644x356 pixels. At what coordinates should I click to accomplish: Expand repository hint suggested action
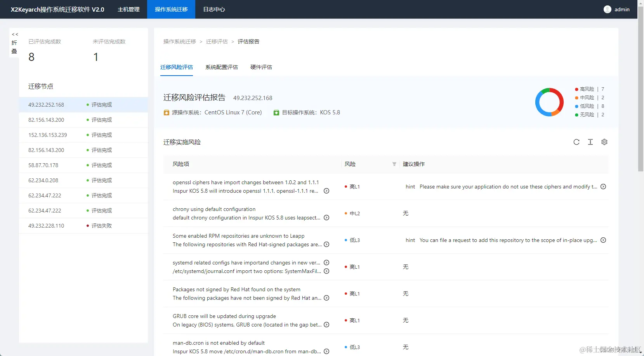tap(603, 240)
